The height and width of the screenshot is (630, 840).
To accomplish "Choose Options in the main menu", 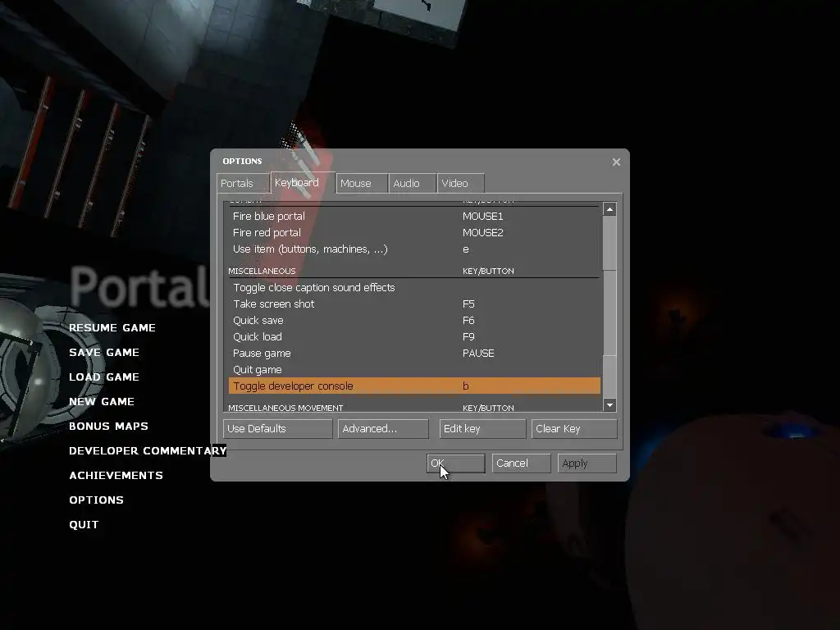I will click(x=96, y=500).
